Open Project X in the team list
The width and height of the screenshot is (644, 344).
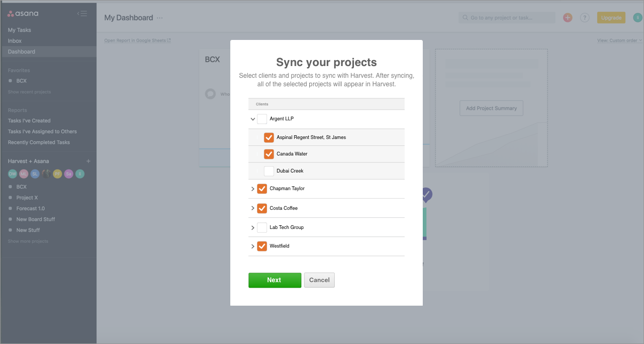point(27,198)
